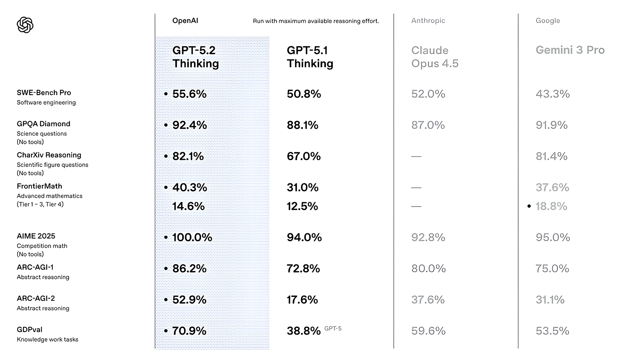Click the ARC-AGI-1 benchmark label
The height and width of the screenshot is (362, 644).
click(x=35, y=267)
